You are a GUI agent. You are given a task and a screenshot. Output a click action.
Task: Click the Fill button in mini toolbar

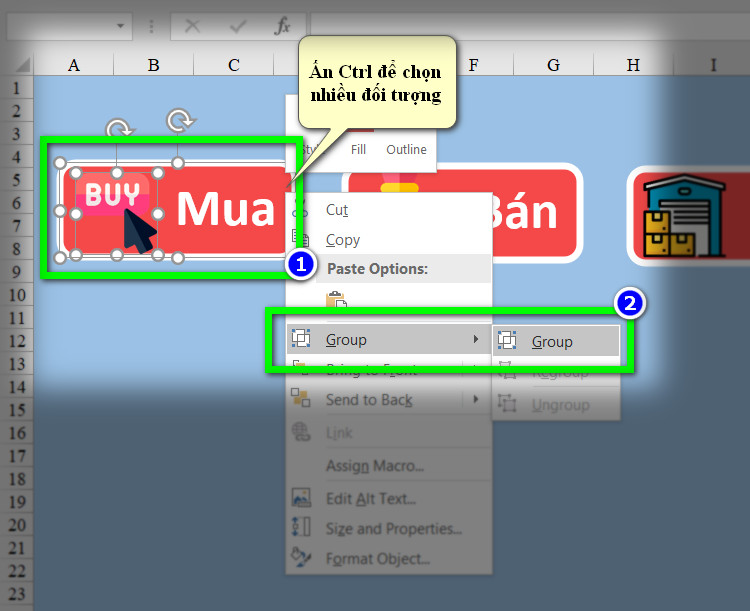(x=358, y=149)
